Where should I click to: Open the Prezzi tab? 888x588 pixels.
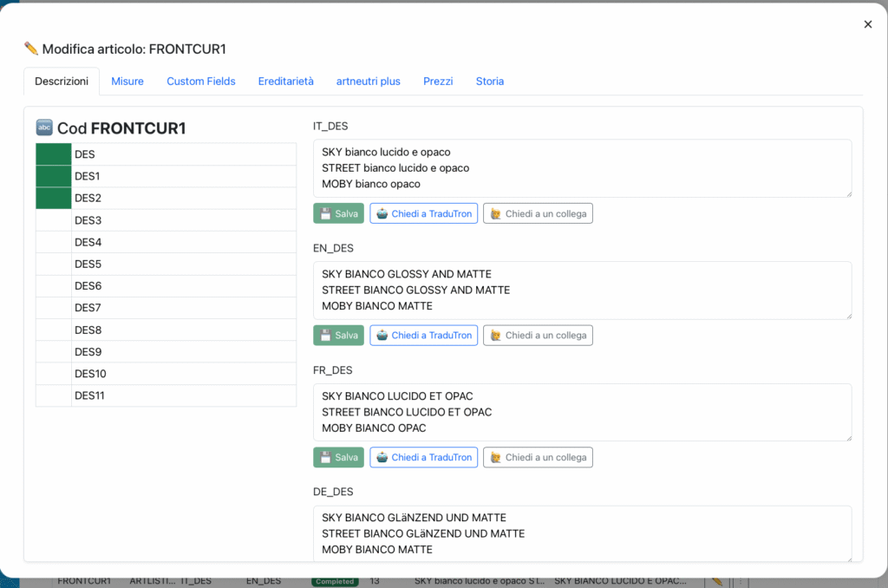[x=438, y=81]
